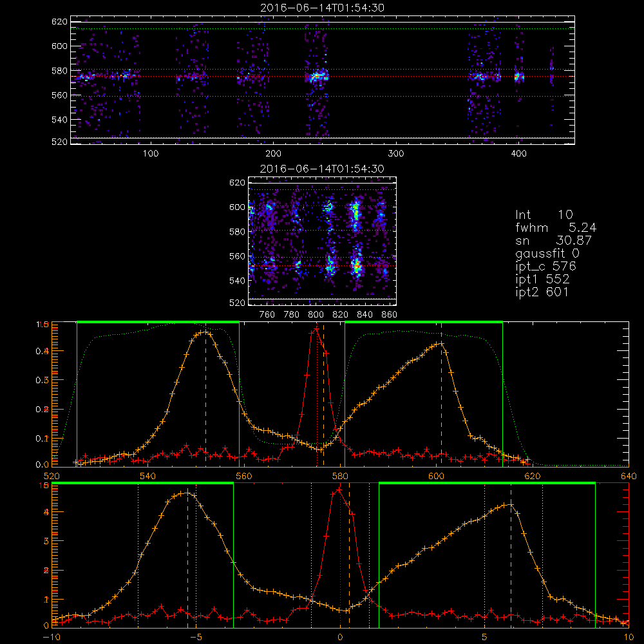Click x-axis label 100 on top image
Screen dimensions: 644x644
151,154
